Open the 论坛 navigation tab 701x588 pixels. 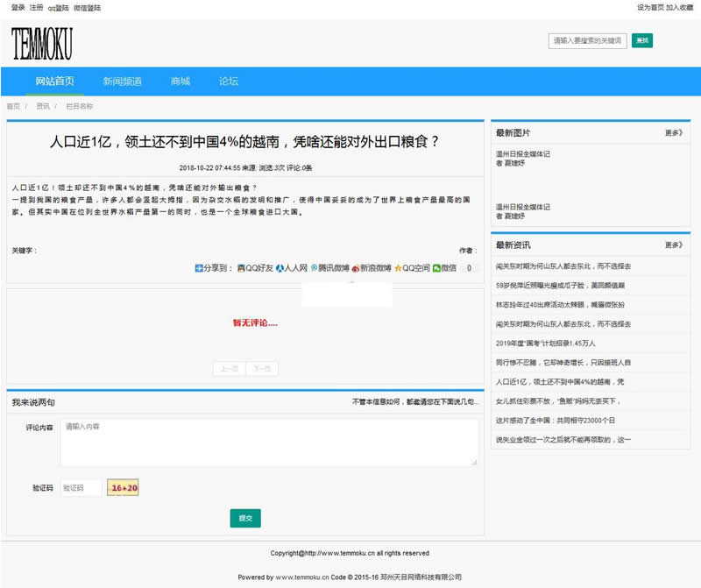[x=230, y=80]
